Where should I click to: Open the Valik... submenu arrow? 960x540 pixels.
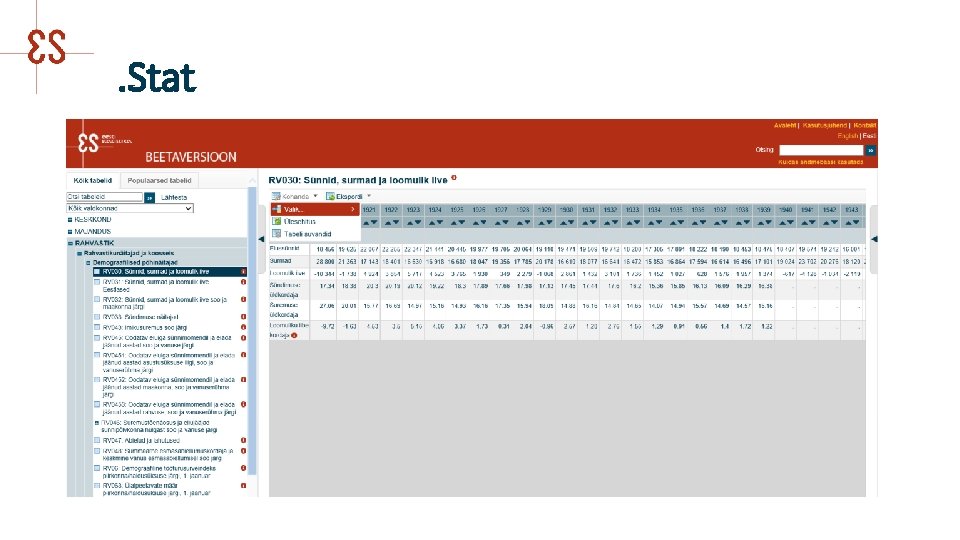point(353,209)
